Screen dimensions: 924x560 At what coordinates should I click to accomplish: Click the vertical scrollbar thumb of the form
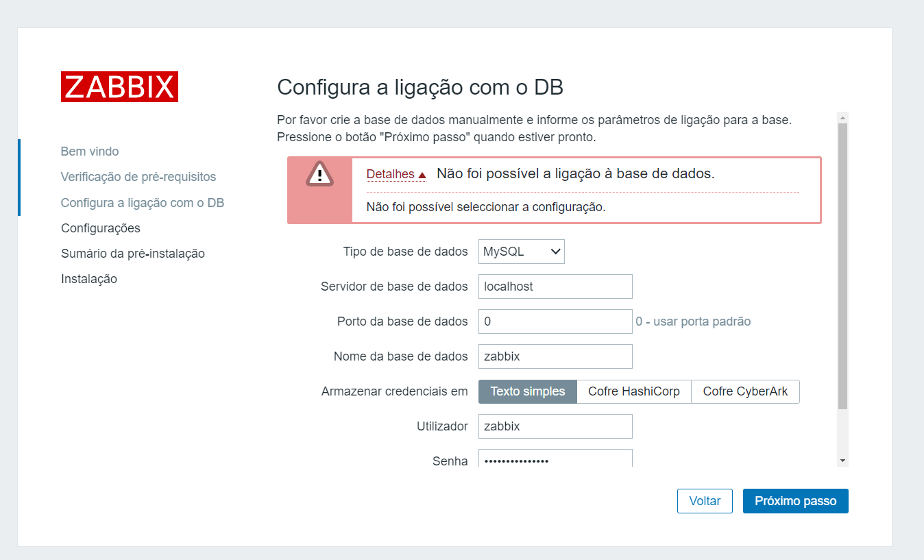[843, 267]
